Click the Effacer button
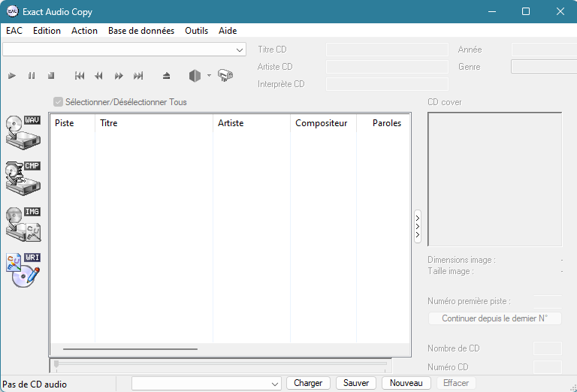 [x=456, y=383]
